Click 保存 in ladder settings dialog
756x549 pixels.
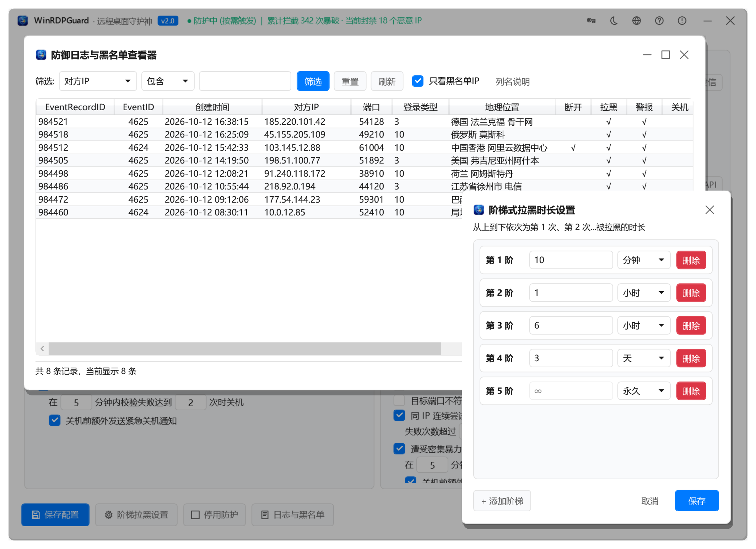pyautogui.click(x=697, y=501)
